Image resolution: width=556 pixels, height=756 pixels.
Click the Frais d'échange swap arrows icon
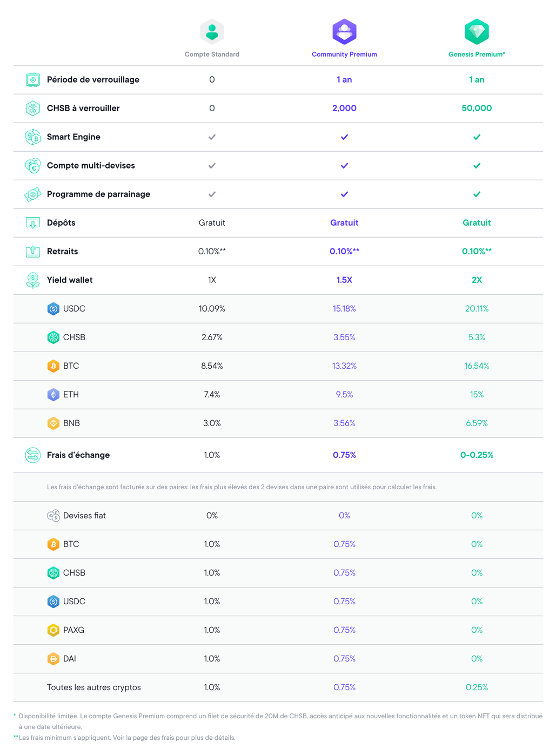33,455
